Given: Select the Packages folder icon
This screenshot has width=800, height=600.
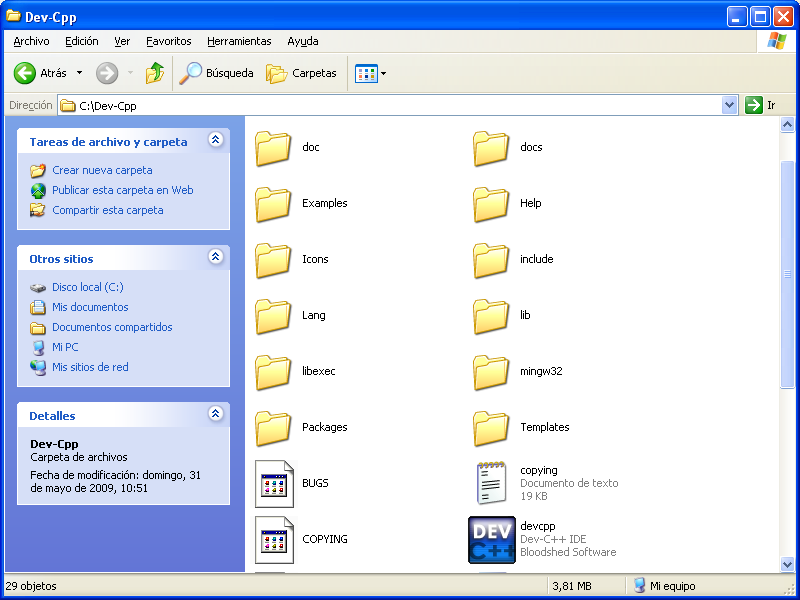Looking at the screenshot, I should click(x=273, y=429).
